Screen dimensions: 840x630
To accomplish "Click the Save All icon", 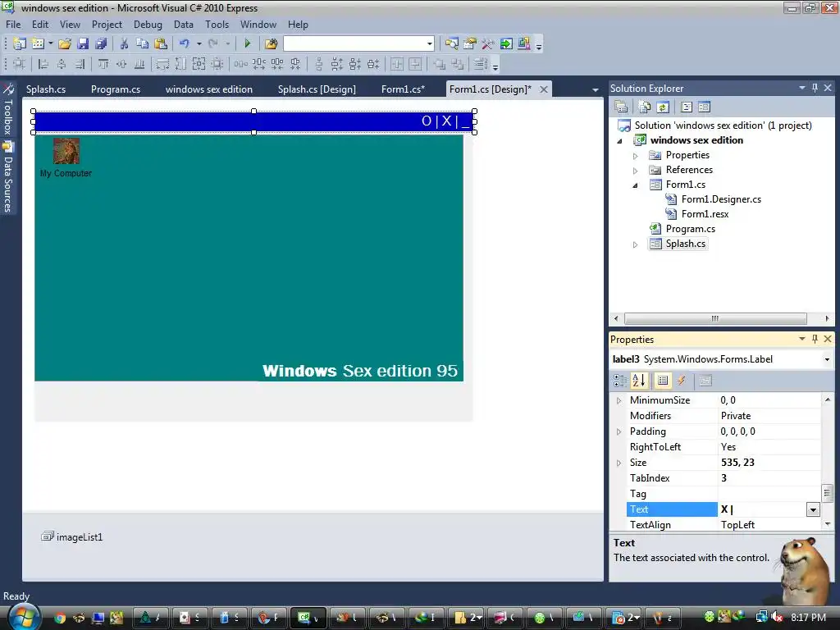I will tap(101, 44).
